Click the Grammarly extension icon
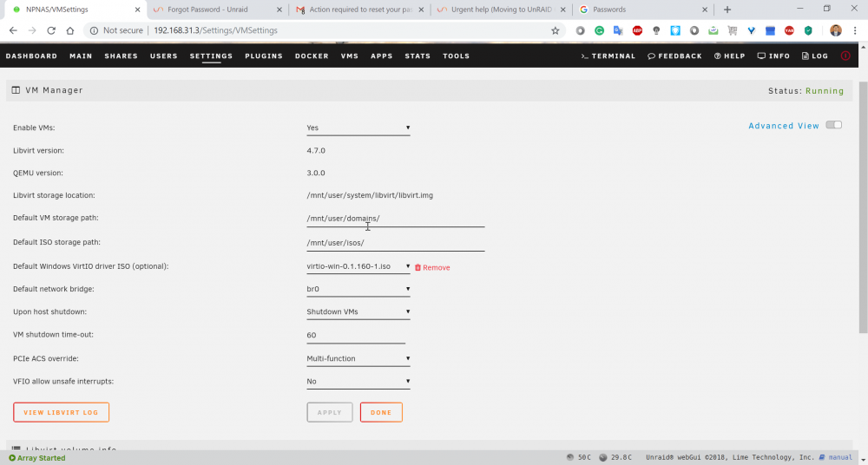The height and width of the screenshot is (465, 868). coord(599,31)
